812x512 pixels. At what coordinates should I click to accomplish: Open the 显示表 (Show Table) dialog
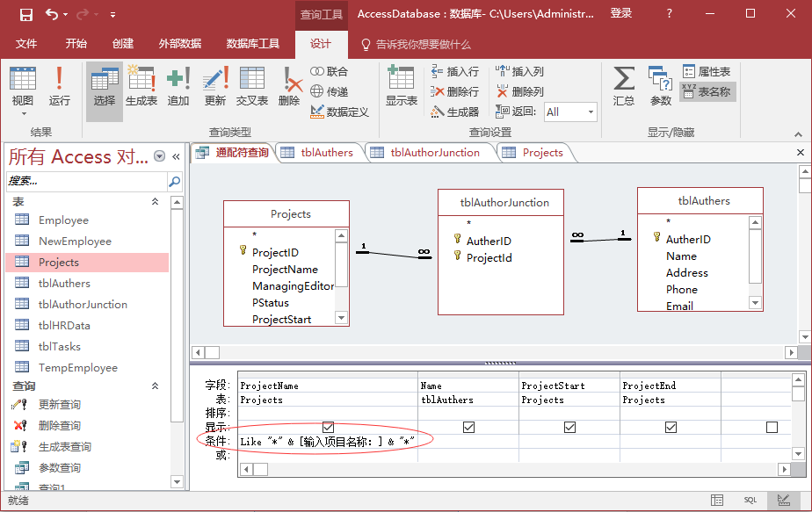[401, 86]
